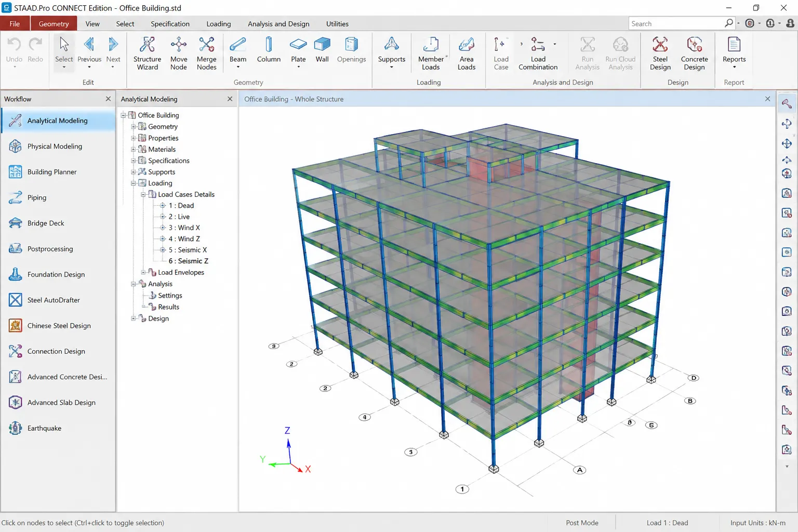
Task: Expand the Design tree node
Action: click(134, 319)
